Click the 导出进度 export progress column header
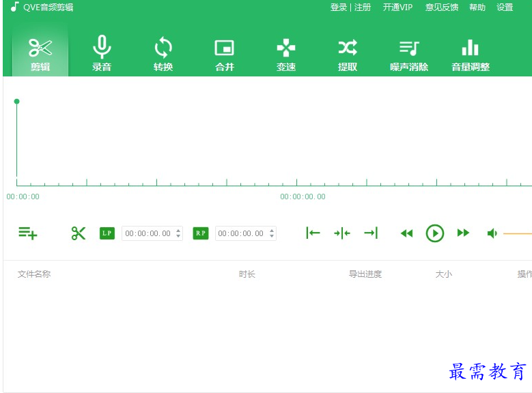Image resolution: width=532 pixels, height=393 pixels. (365, 274)
